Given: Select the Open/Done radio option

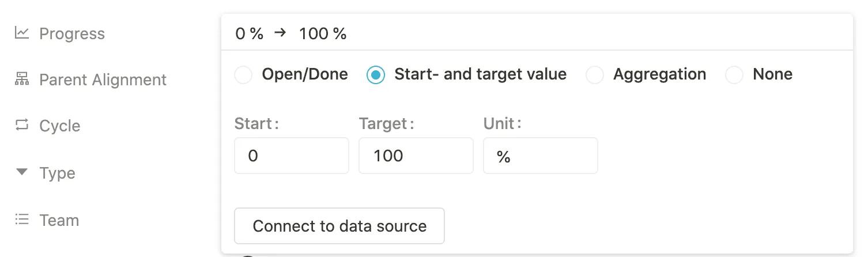Looking at the screenshot, I should 244,75.
